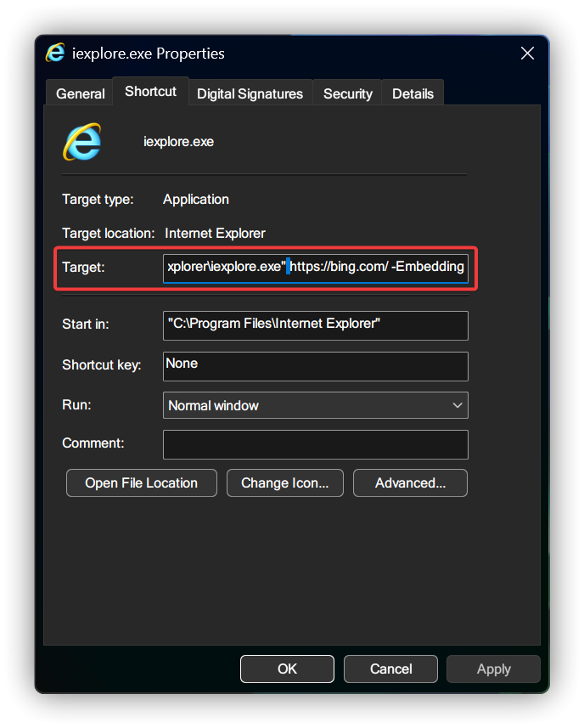Click the Shortcut key: label
Image resolution: width=584 pixels, height=728 pixels.
(102, 365)
